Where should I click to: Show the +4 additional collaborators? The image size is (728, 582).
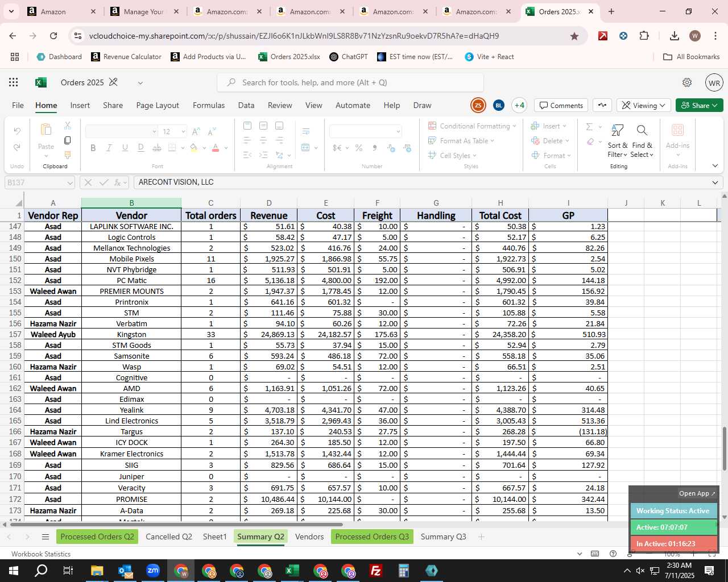pos(519,105)
